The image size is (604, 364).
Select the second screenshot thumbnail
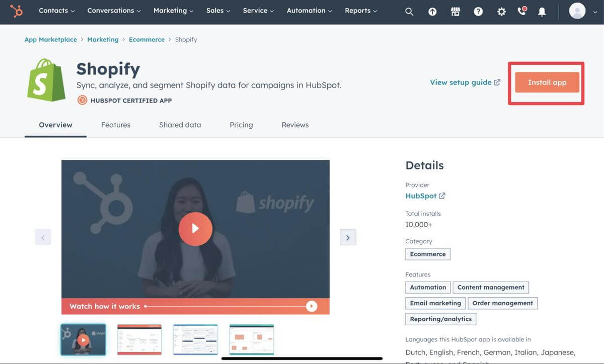(x=139, y=340)
